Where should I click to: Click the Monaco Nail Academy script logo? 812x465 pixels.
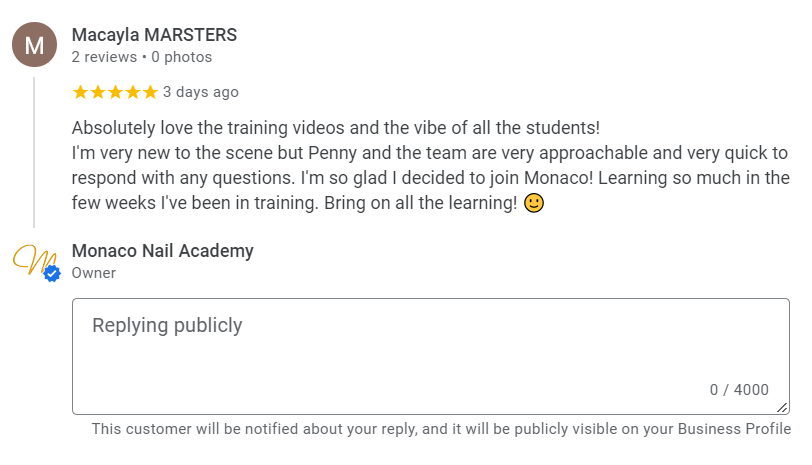coord(32,260)
